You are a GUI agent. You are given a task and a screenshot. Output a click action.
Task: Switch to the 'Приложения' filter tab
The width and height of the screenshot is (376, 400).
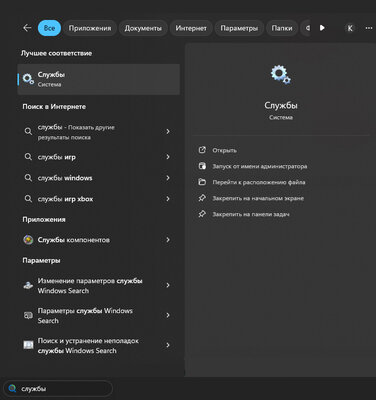pos(90,28)
